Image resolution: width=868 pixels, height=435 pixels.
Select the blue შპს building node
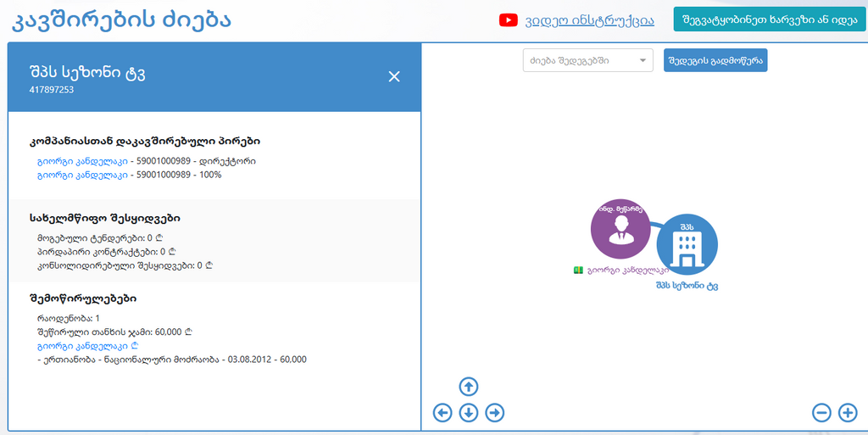(687, 244)
